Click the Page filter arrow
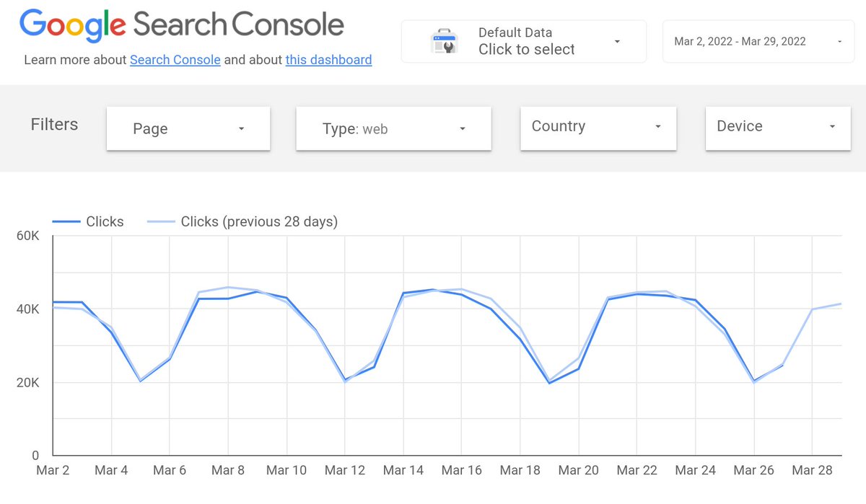Viewport: 866px width, 504px height. 241,128
